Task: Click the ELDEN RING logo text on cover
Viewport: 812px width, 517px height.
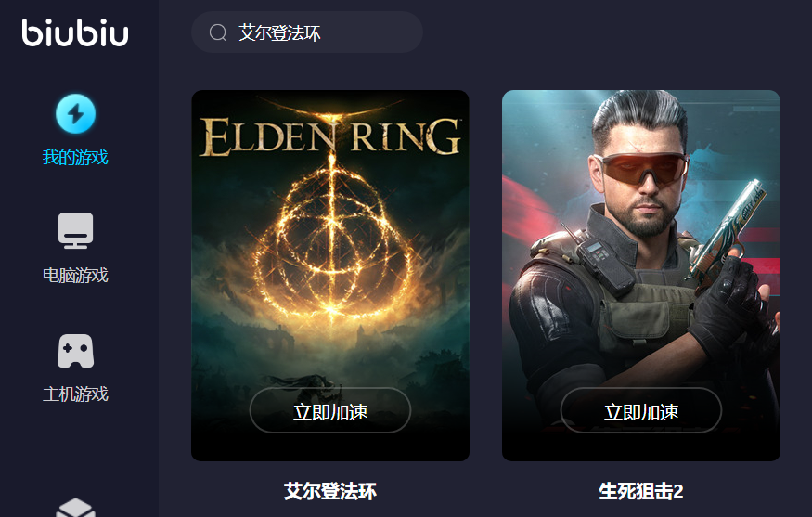Action: click(x=329, y=136)
